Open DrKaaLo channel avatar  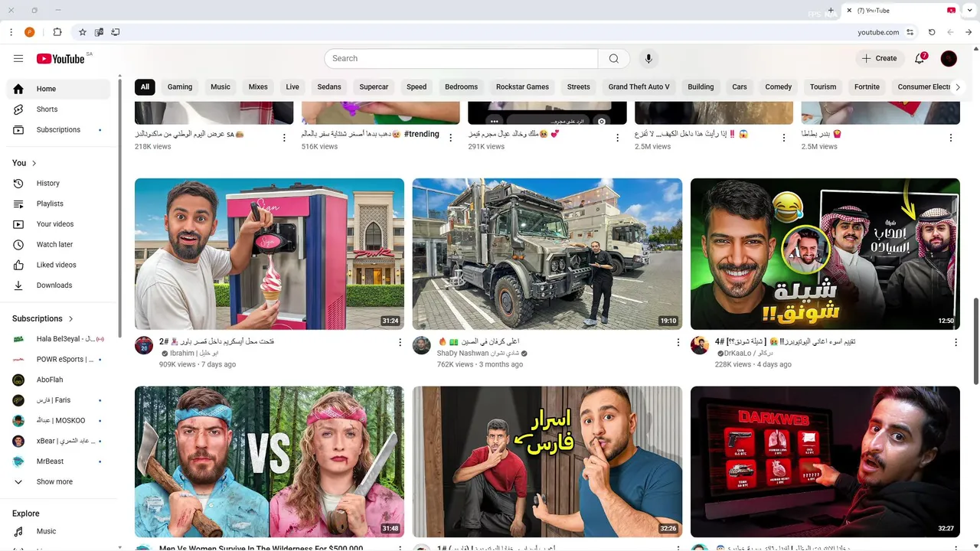pos(700,345)
